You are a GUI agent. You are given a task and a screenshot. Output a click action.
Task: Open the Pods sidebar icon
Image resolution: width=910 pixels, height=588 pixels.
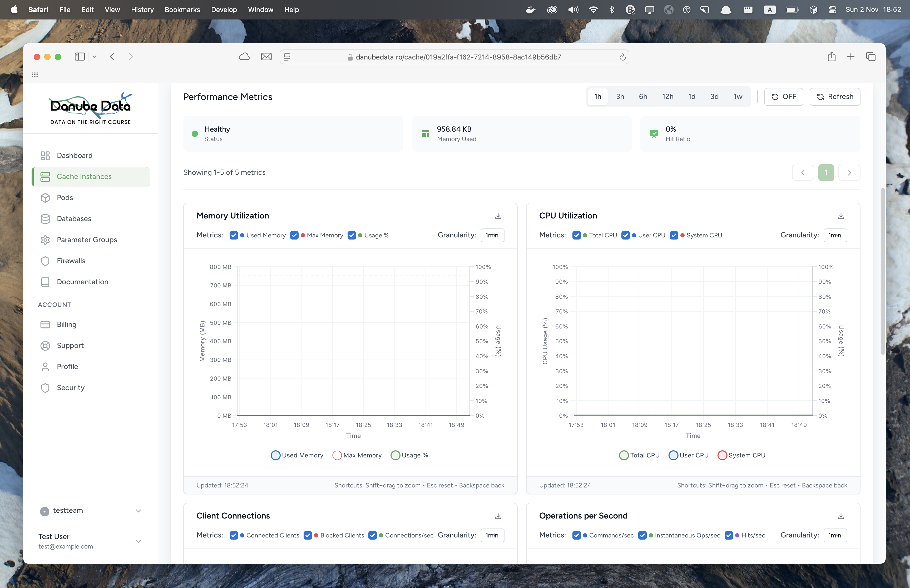(x=46, y=198)
